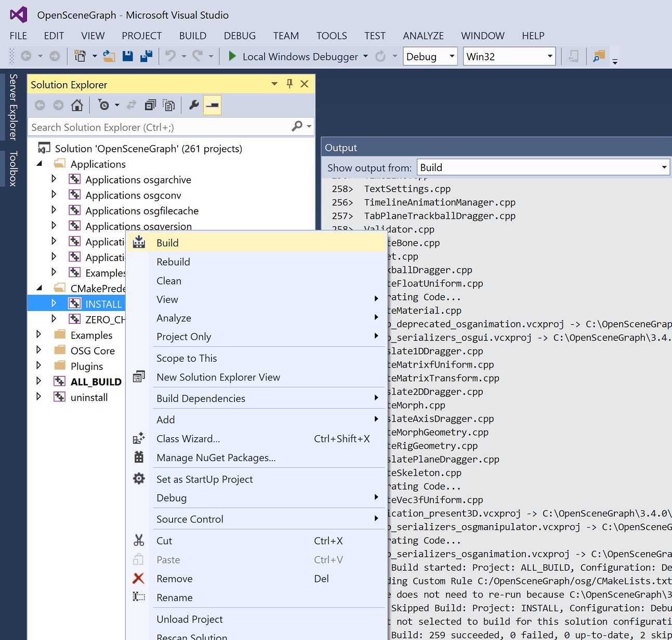This screenshot has height=640, width=672.
Task: Open the Toolbox side tab
Action: pyautogui.click(x=14, y=168)
